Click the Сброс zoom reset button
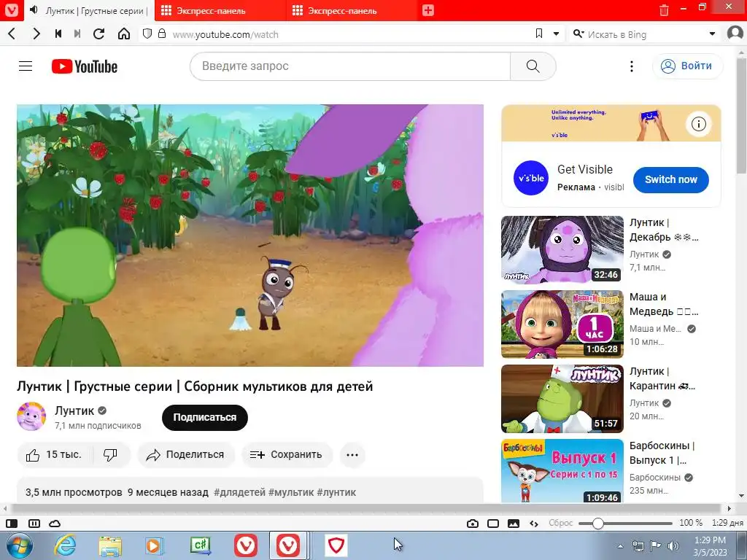This screenshot has width=747, height=560. 560,523
